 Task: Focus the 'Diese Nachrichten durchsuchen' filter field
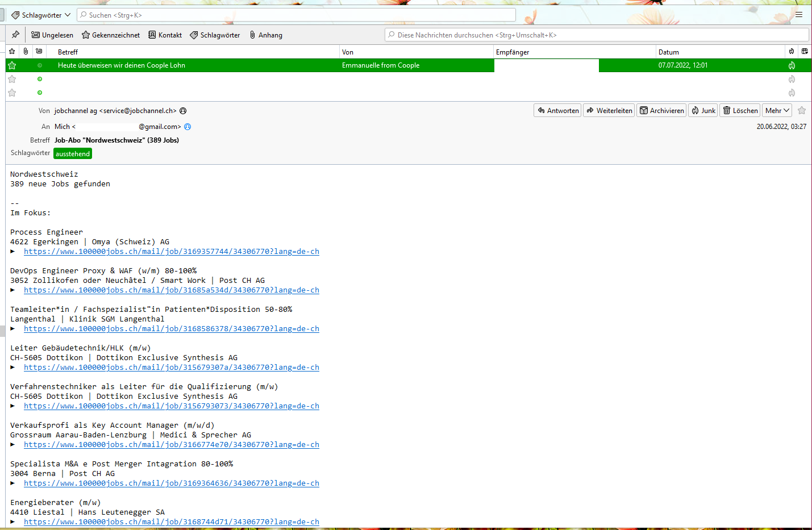[x=597, y=35]
